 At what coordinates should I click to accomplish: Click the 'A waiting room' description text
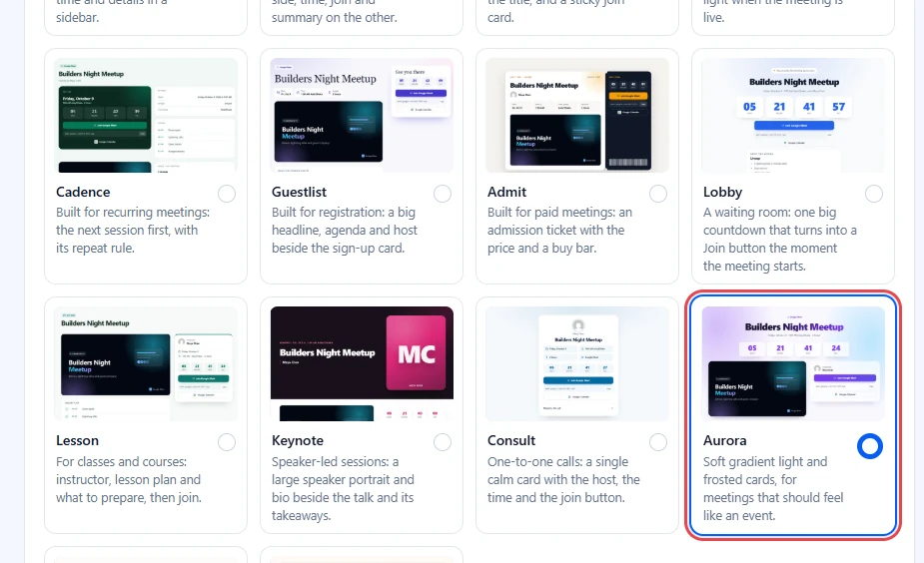(780, 240)
